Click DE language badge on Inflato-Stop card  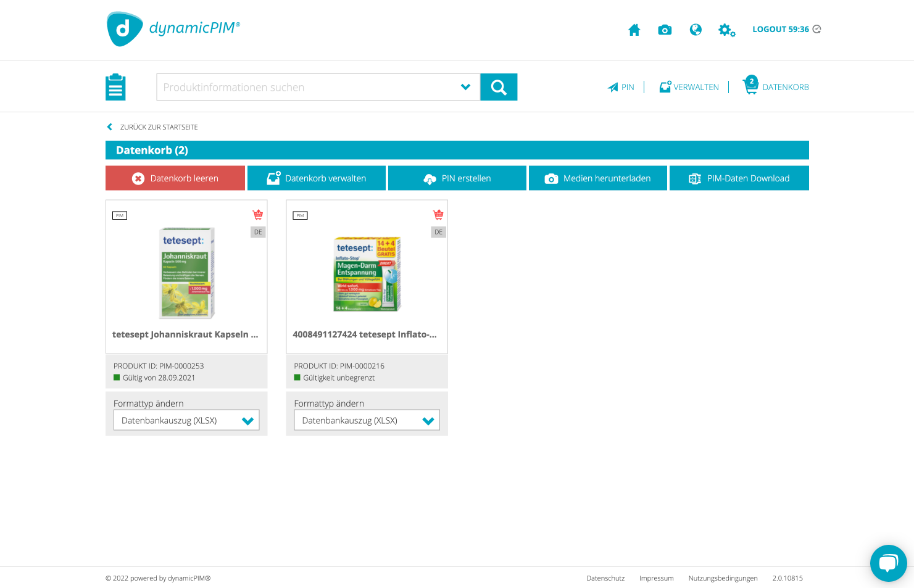[x=438, y=232]
